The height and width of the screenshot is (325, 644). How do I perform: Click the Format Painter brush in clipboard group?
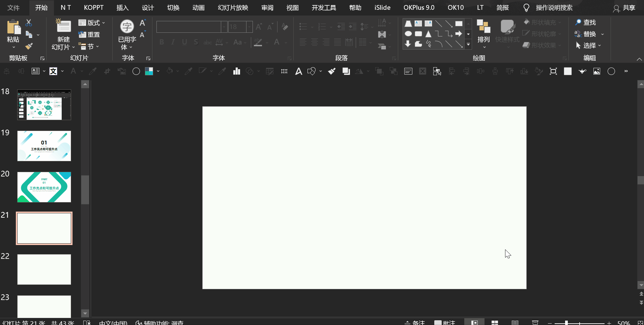click(x=29, y=46)
